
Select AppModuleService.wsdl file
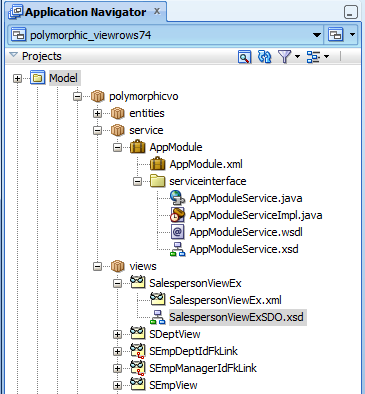click(x=246, y=232)
